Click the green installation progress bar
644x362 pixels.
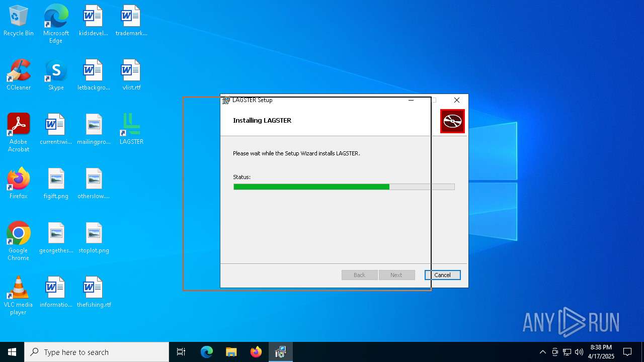344,187
